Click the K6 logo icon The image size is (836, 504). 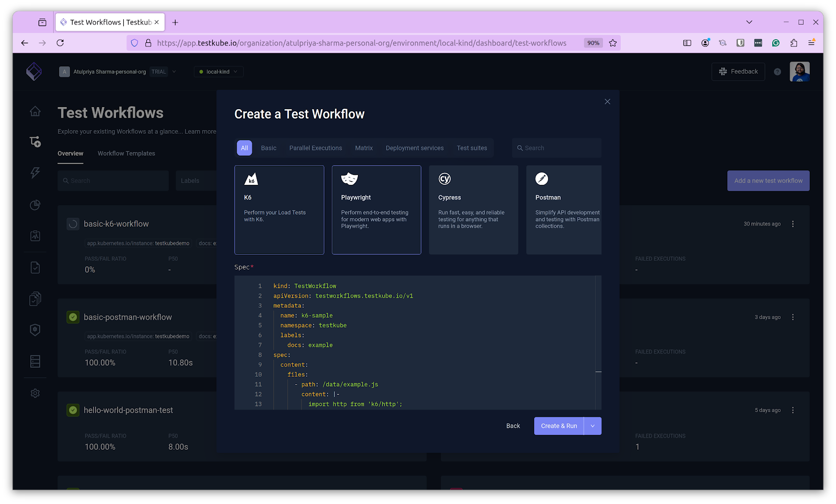pos(251,179)
